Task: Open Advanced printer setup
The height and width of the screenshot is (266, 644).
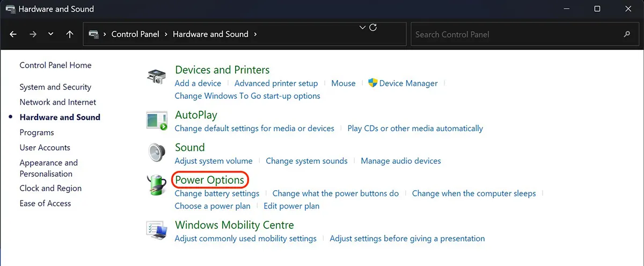Action: [x=276, y=83]
